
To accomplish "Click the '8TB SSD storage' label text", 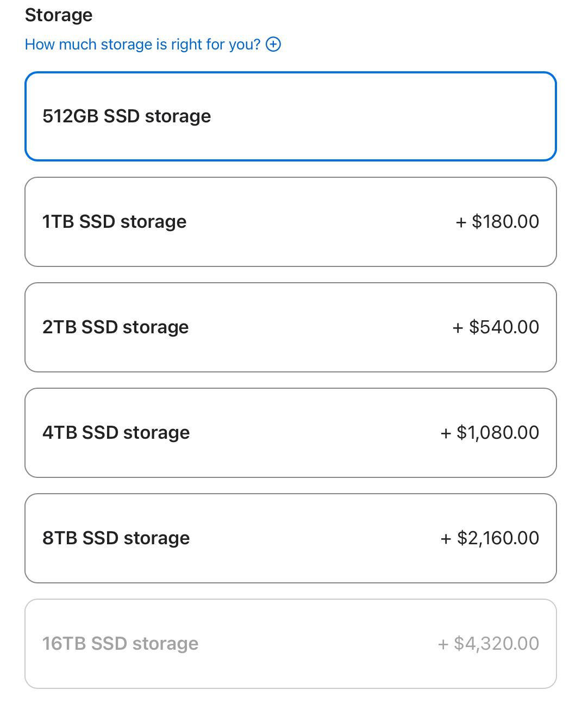I will [x=116, y=538].
